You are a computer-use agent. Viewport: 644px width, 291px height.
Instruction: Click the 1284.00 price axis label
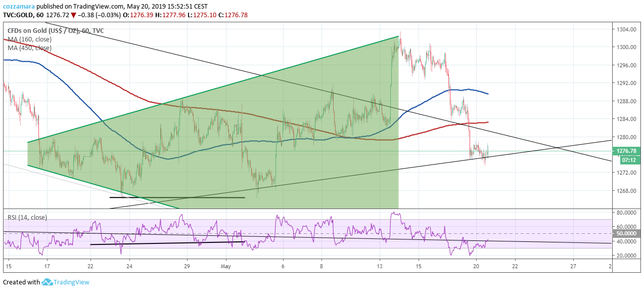[626, 119]
